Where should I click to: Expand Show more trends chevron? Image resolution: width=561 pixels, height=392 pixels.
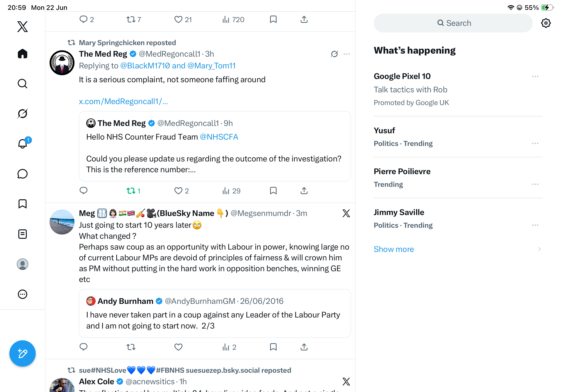click(x=539, y=249)
